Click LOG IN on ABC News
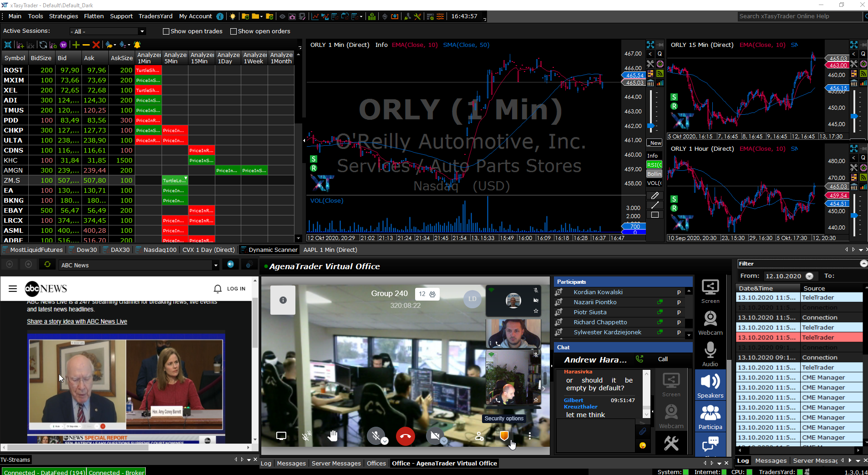This screenshot has height=475, width=868. [x=236, y=289]
